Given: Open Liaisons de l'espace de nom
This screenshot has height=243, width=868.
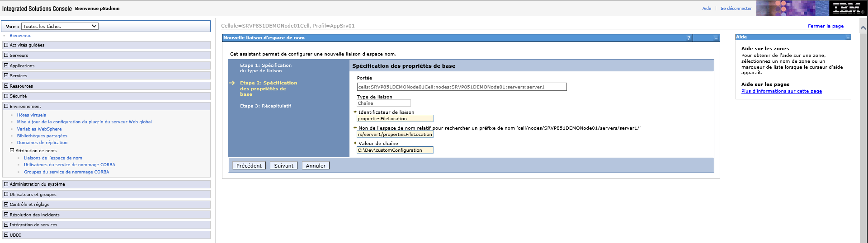Looking at the screenshot, I should point(53,158).
